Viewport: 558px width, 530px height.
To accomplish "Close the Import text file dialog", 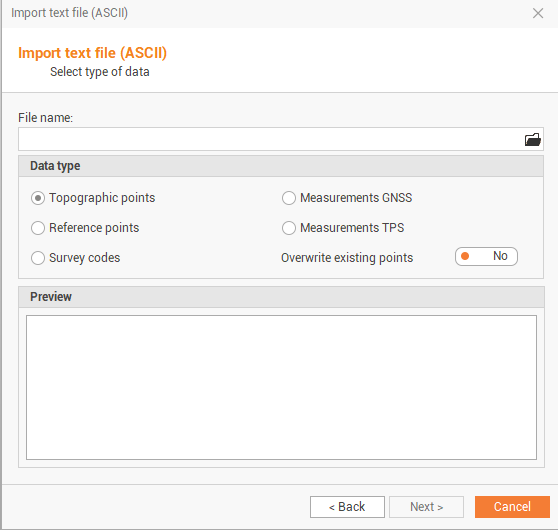I will point(538,13).
